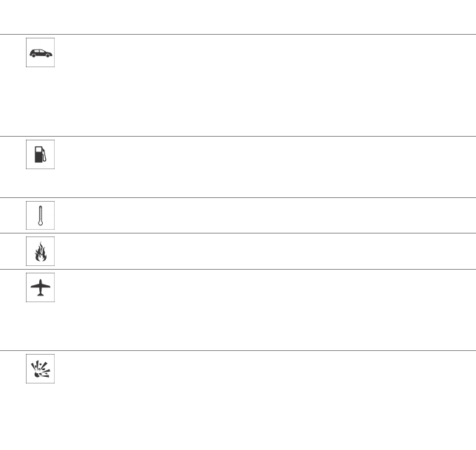Choose the plane pictogram box
Image resolution: width=476 pixels, height=450 pixels.
40,287
